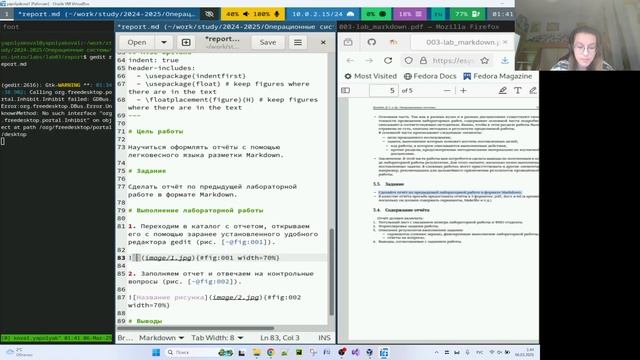Open the Markdown language selector in status bar
The height and width of the screenshot is (360, 640).
click(x=161, y=338)
